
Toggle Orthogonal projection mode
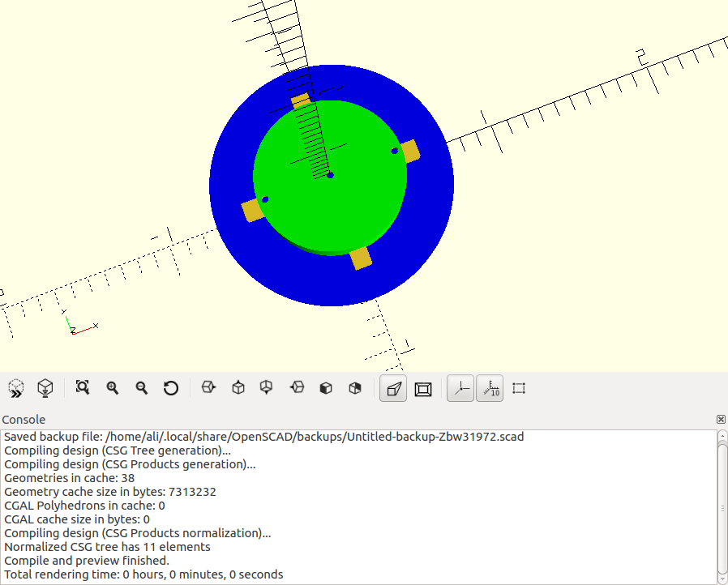click(423, 389)
